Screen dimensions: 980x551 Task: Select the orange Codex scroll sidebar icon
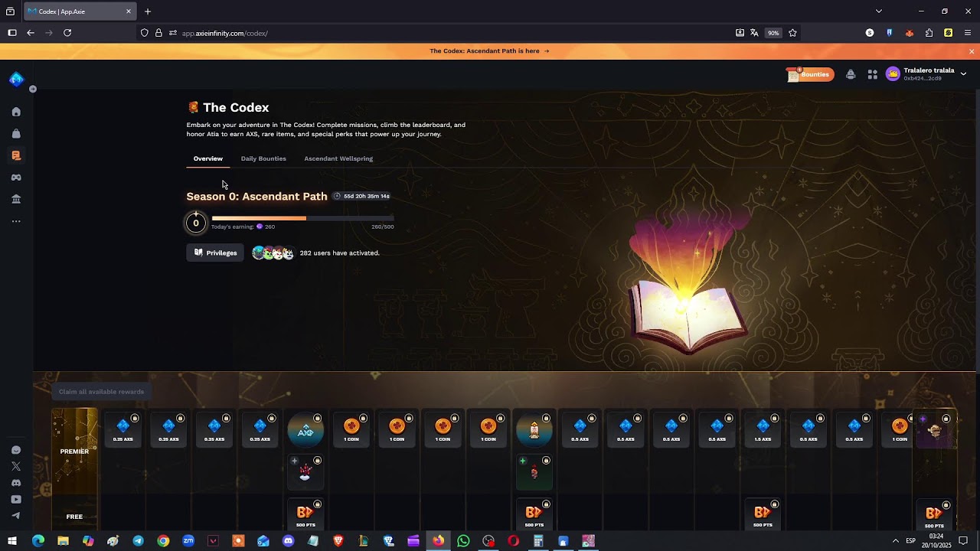(16, 155)
